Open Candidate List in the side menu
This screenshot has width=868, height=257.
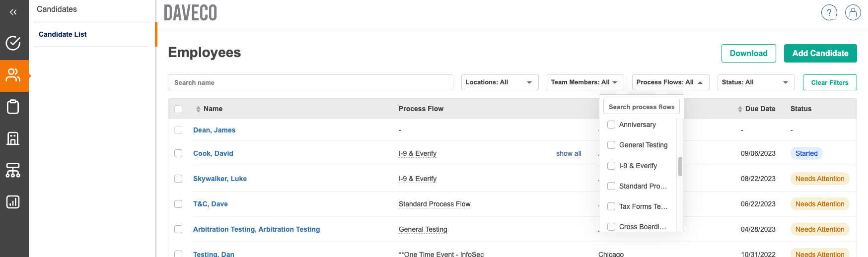63,34
